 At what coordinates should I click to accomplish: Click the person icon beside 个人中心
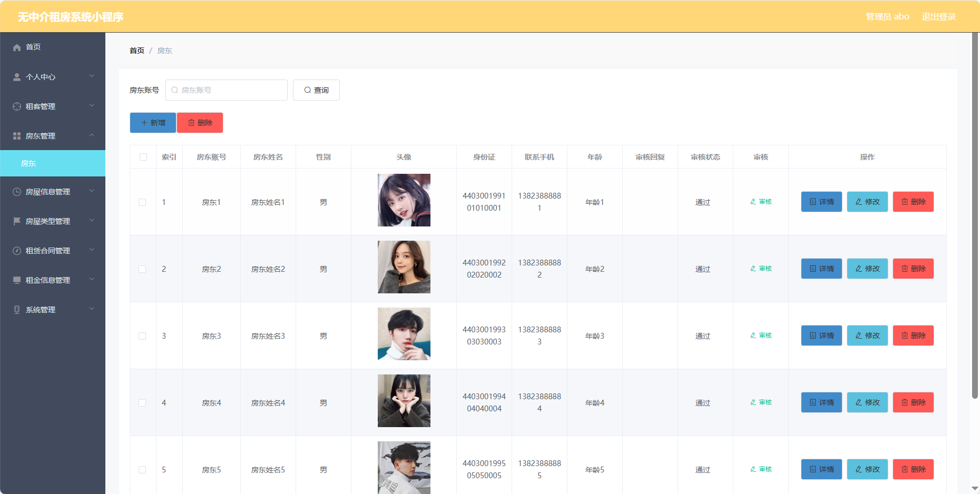tap(17, 77)
